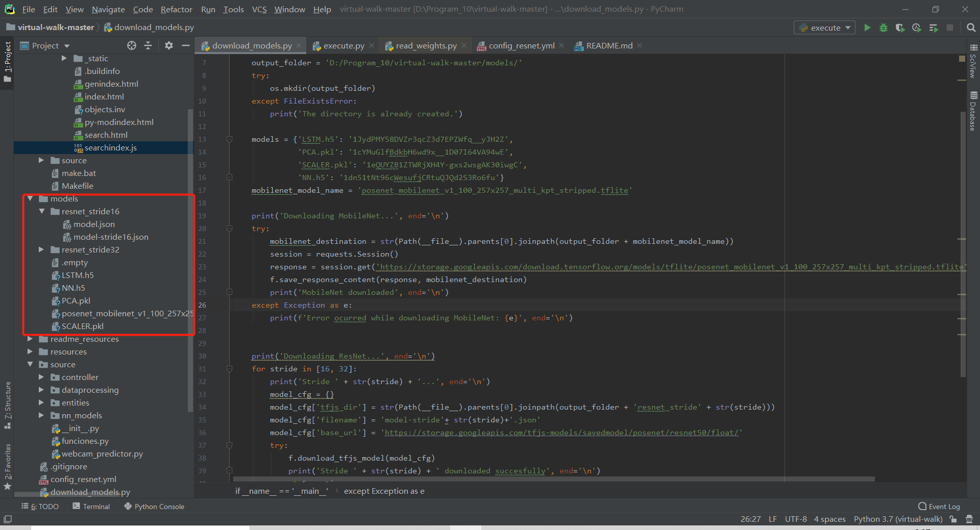Open the Python Console tool window
980x530 pixels.
point(154,507)
